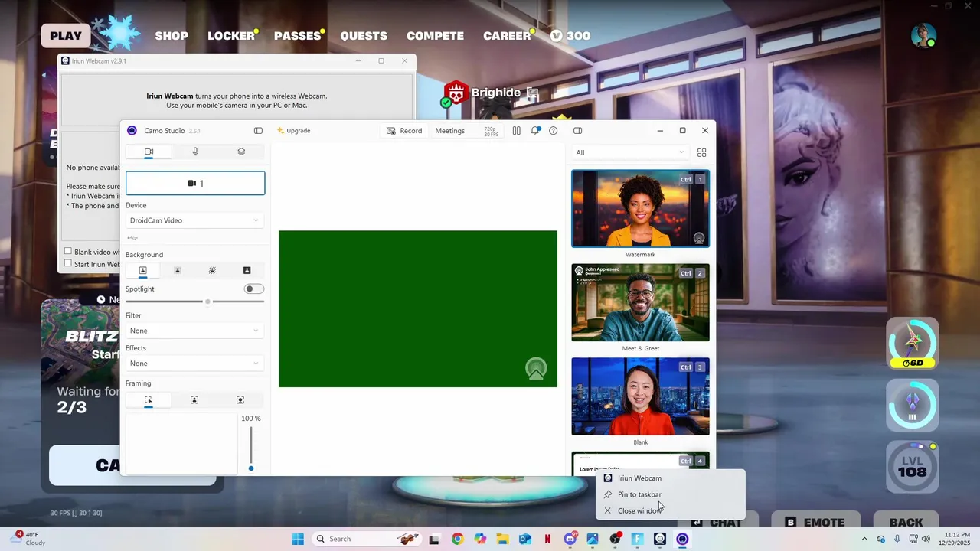Show hidden system tray icons chevron
The width and height of the screenshot is (980, 551).
tap(864, 539)
